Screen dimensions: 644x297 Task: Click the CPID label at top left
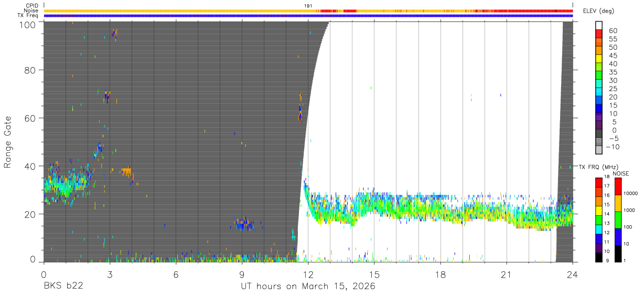pyautogui.click(x=31, y=6)
